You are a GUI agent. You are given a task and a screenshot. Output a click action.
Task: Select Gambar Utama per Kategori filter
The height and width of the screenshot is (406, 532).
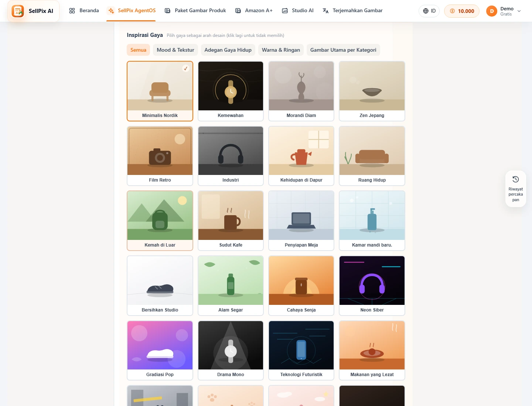click(x=343, y=50)
